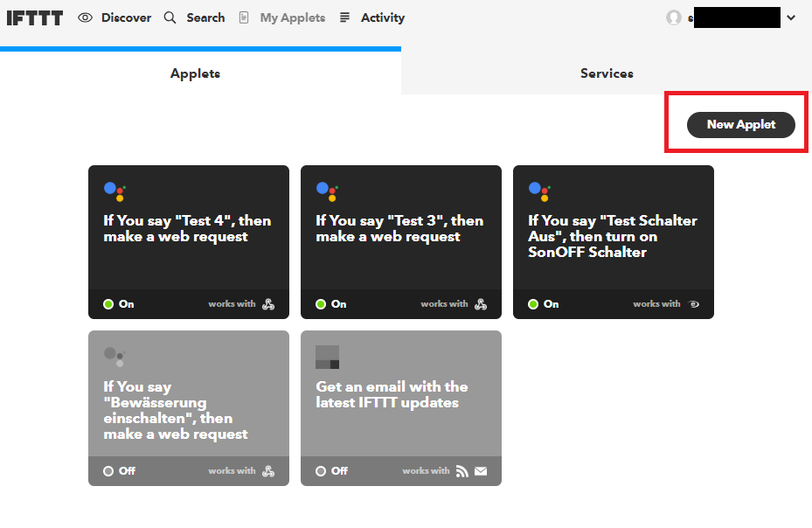Open Activity in the top navigation
This screenshot has height=528, width=812.
[383, 17]
